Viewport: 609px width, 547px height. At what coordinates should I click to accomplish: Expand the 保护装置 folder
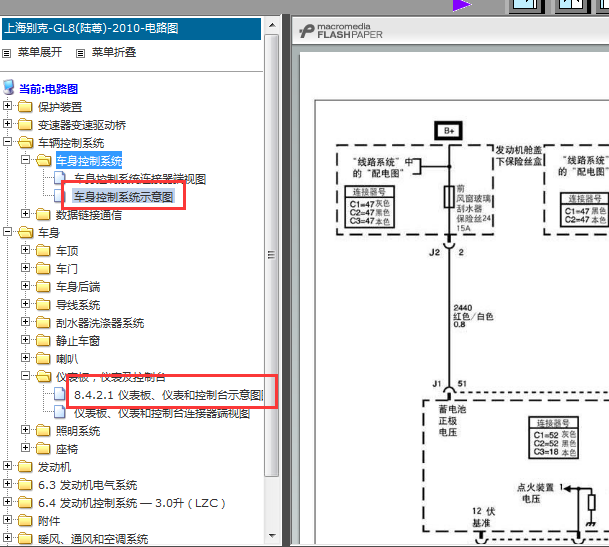[7, 105]
